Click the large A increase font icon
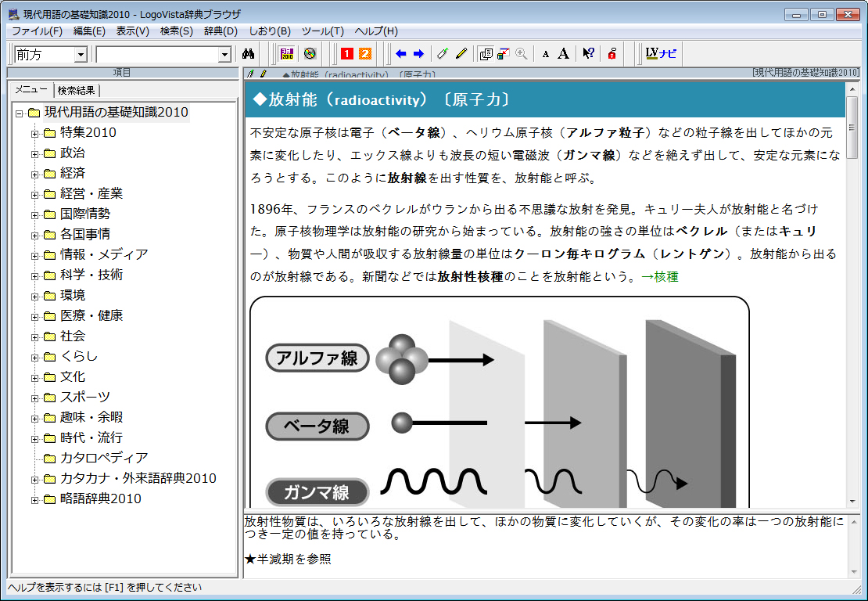868x601 pixels. 563,54
